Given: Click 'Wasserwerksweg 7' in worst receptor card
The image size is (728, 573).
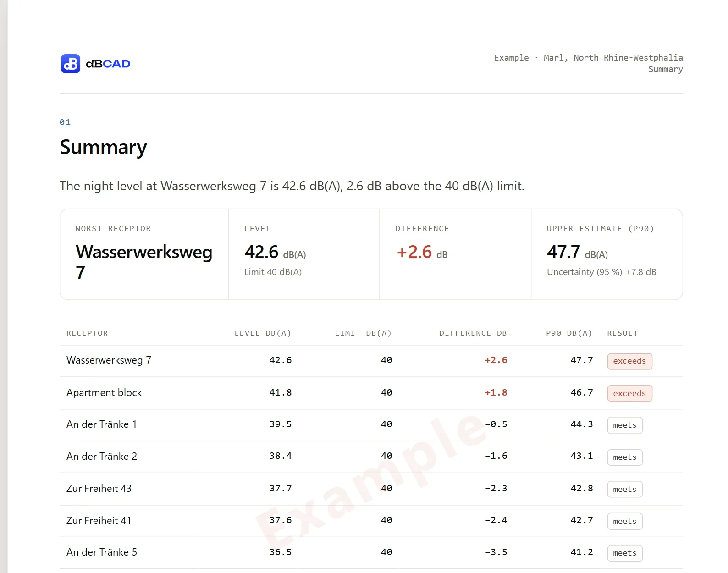Looking at the screenshot, I should (x=144, y=262).
